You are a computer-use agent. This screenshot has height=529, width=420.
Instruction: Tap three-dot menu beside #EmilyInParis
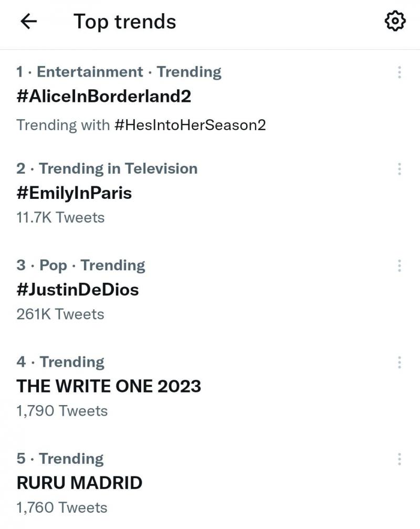[x=400, y=169]
